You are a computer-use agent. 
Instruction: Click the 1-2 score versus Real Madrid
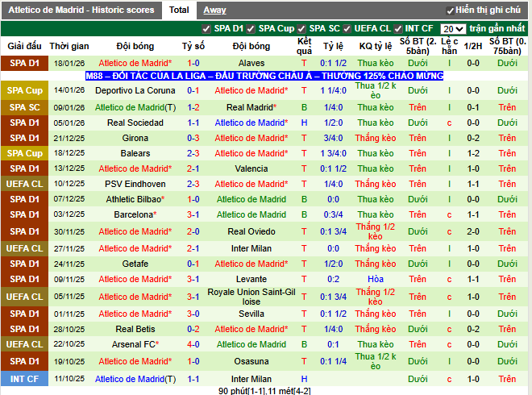193,107
